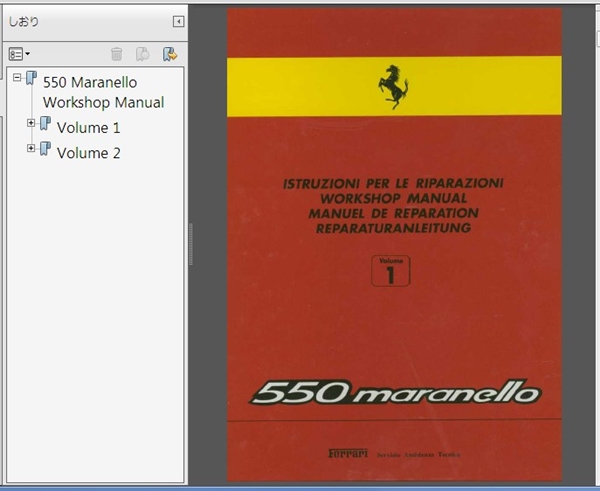Click the new bookmark icon

point(142,54)
